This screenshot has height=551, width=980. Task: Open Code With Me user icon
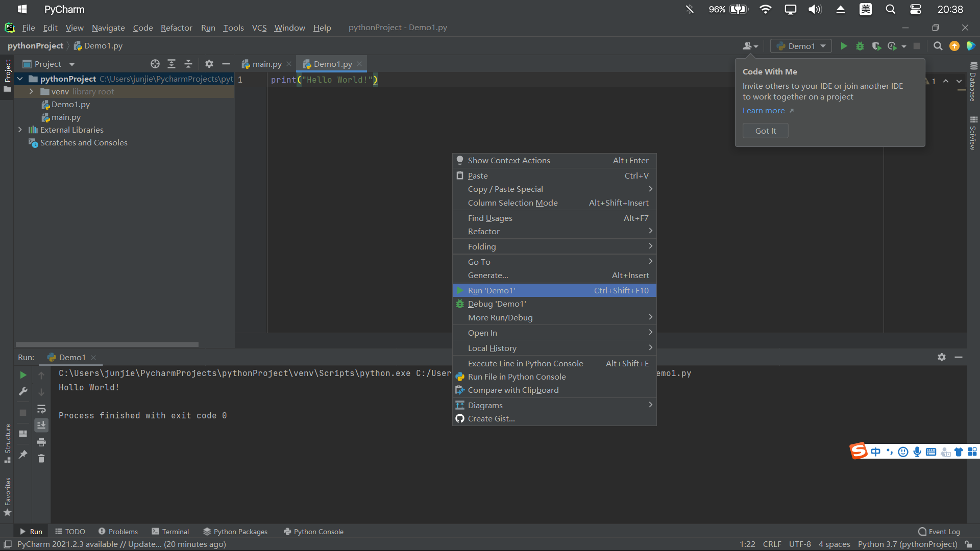[750, 46]
